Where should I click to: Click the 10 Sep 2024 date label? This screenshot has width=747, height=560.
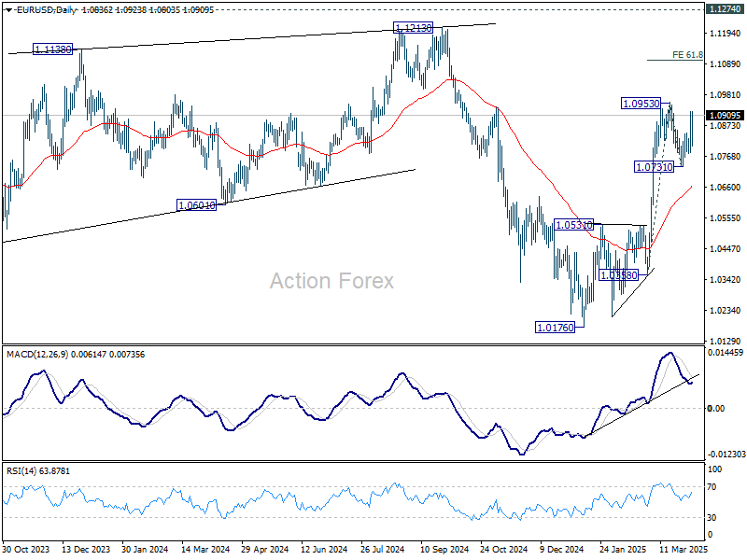(444, 549)
